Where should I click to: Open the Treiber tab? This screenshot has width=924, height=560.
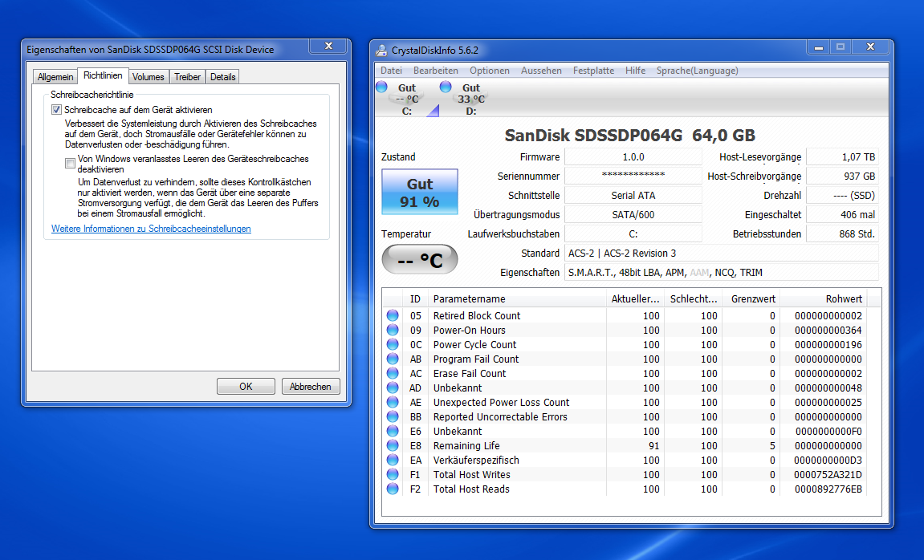pyautogui.click(x=187, y=77)
